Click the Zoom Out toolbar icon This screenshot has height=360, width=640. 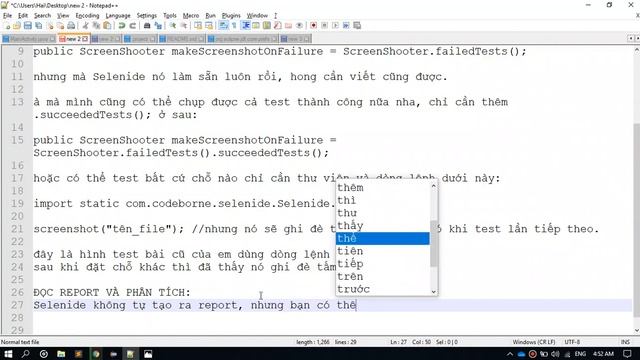point(184,26)
